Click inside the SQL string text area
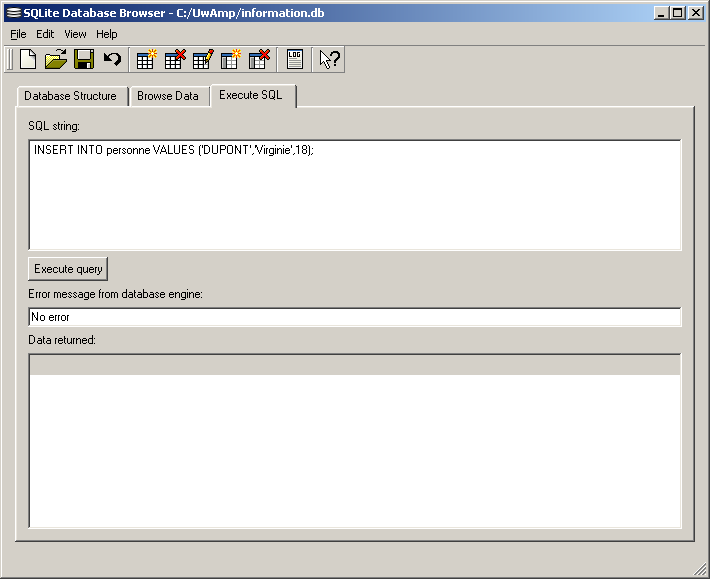The height and width of the screenshot is (579, 710). point(354,195)
